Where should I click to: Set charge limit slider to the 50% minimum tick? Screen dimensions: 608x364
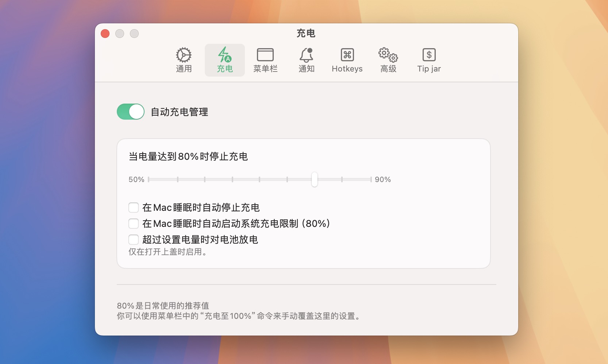149,179
